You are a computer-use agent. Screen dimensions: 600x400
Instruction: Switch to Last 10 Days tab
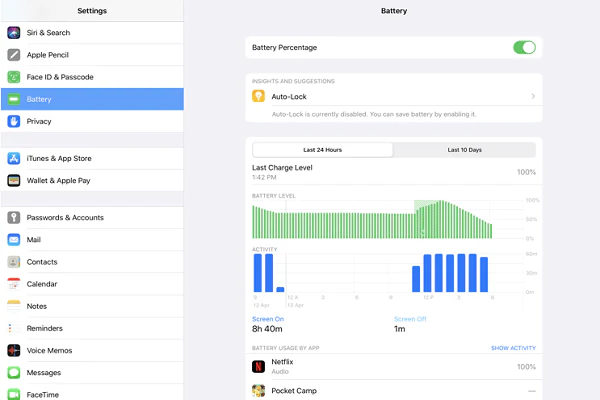tap(465, 150)
